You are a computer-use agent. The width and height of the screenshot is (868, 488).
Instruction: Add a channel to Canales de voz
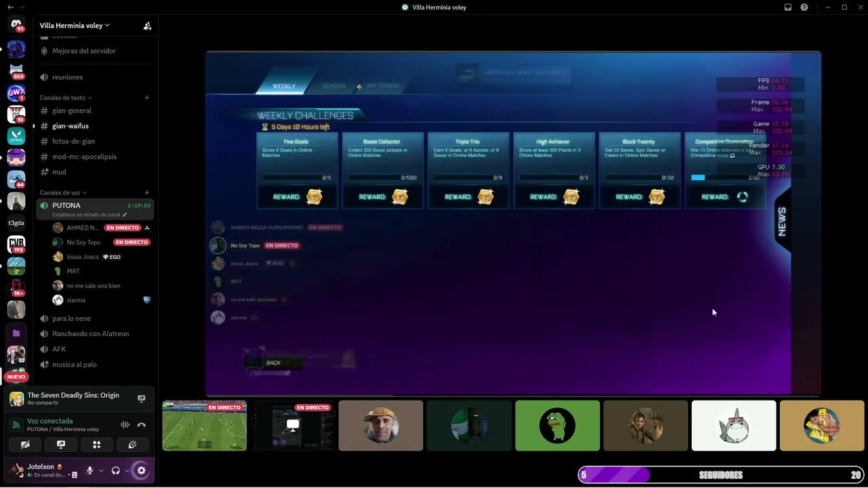click(x=147, y=192)
